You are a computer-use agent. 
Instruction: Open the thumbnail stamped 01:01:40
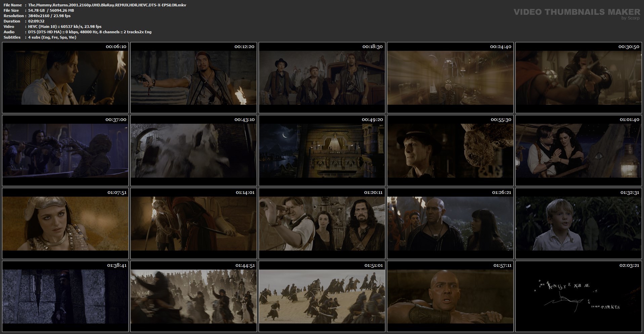[x=578, y=151]
